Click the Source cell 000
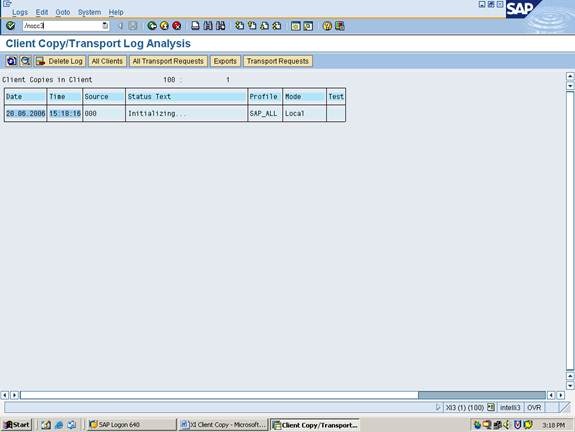The width and height of the screenshot is (575, 432). (104, 114)
